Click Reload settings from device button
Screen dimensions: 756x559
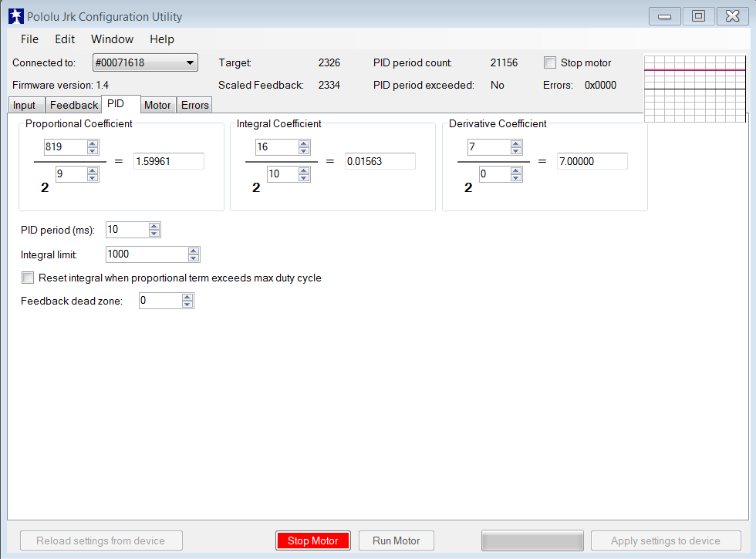101,540
